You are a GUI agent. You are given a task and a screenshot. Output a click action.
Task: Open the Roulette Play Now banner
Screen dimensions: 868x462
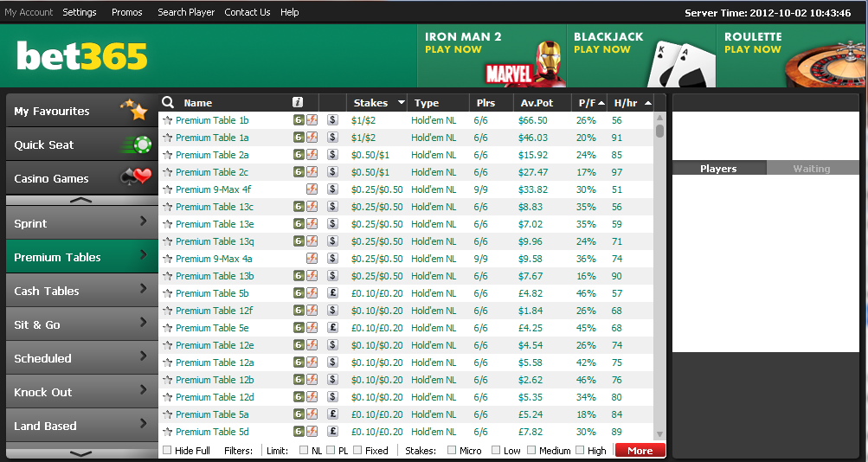(792, 56)
